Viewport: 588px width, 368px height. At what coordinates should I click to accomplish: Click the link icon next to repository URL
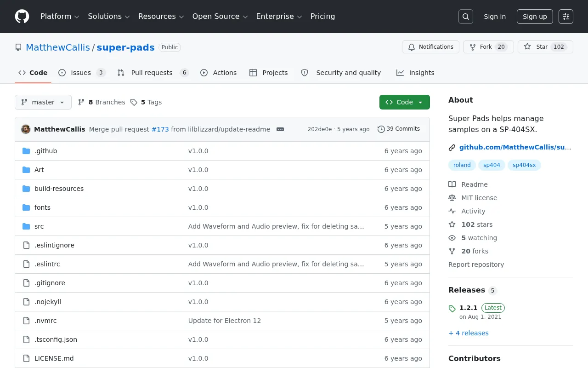pos(452,148)
